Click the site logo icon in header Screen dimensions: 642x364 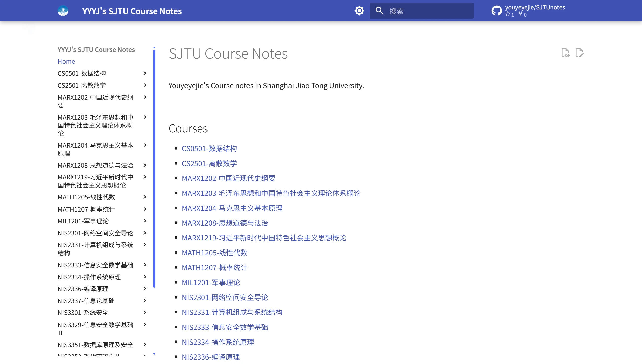(63, 11)
